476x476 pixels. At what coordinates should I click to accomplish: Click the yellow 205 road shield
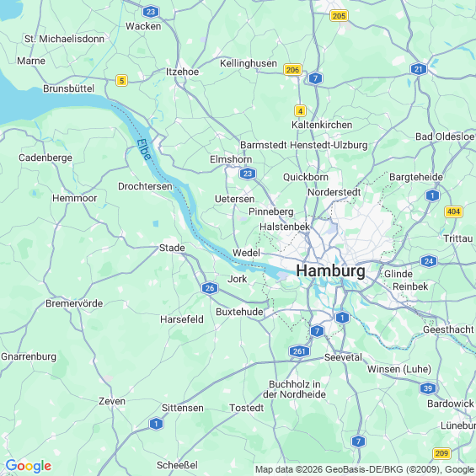pos(339,16)
